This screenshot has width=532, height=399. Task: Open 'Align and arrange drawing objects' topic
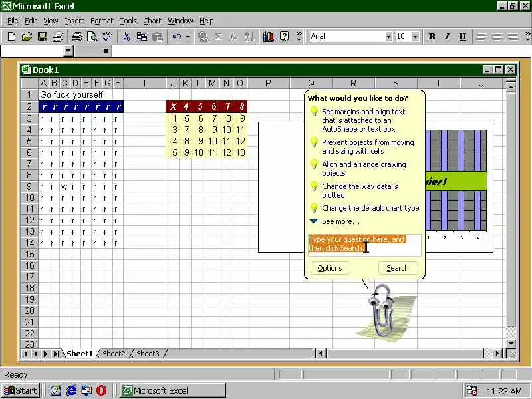pos(364,168)
